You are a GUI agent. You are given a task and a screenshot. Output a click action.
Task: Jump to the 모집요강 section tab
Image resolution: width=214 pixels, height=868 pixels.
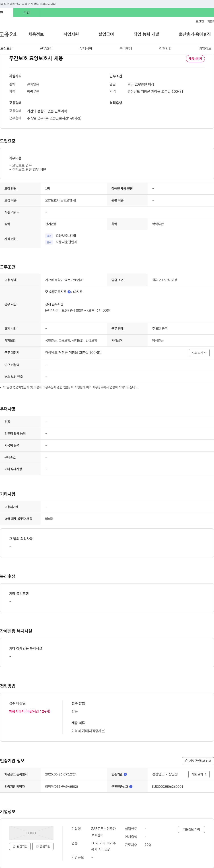[7, 49]
